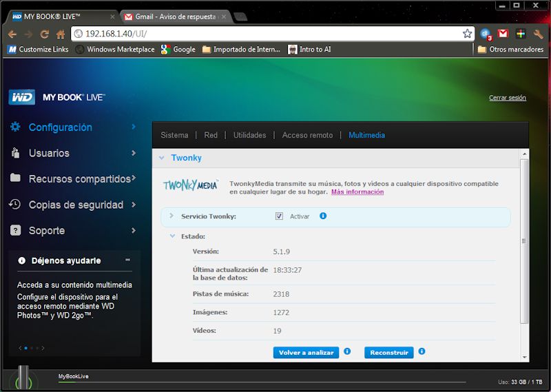Open the Chrome wrench menu
Screen dimensions: 551x392
[538, 34]
